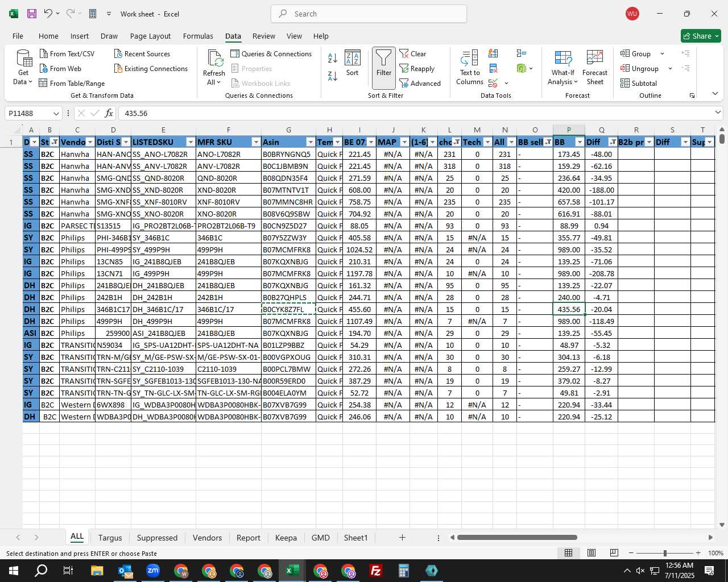This screenshot has width=728, height=582.
Task: Open Asin column filter dropdown
Action: pos(311,142)
